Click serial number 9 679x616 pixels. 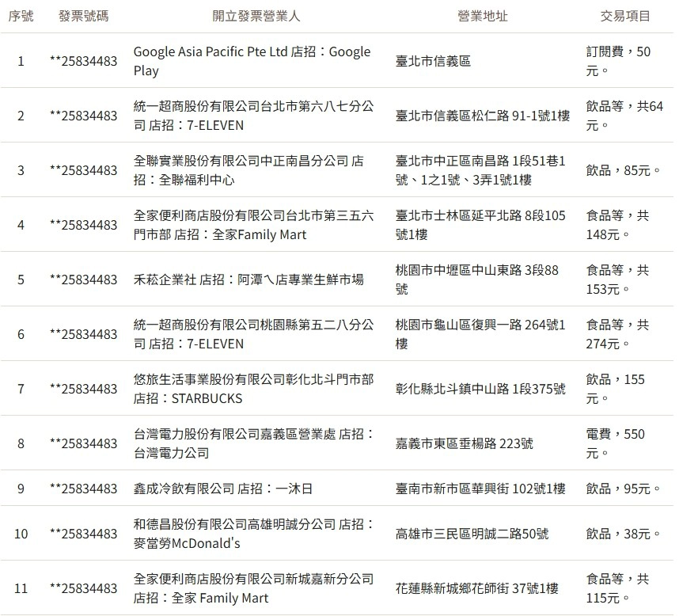21,489
